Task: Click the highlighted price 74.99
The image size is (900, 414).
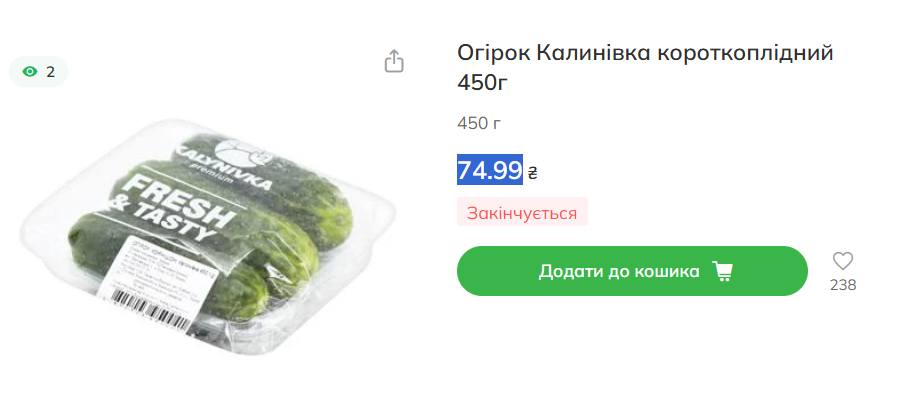Action: (x=490, y=170)
